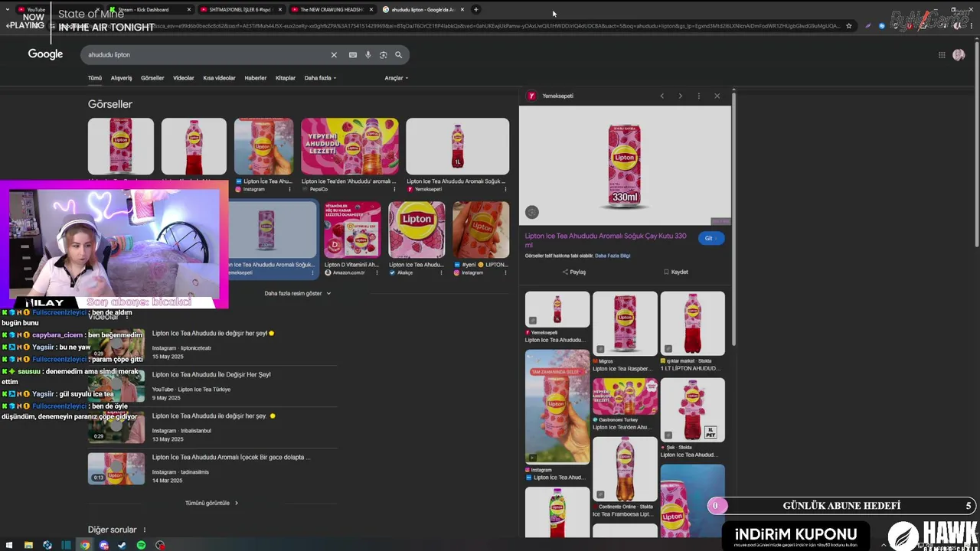Open the Windows Start menu

point(9,546)
